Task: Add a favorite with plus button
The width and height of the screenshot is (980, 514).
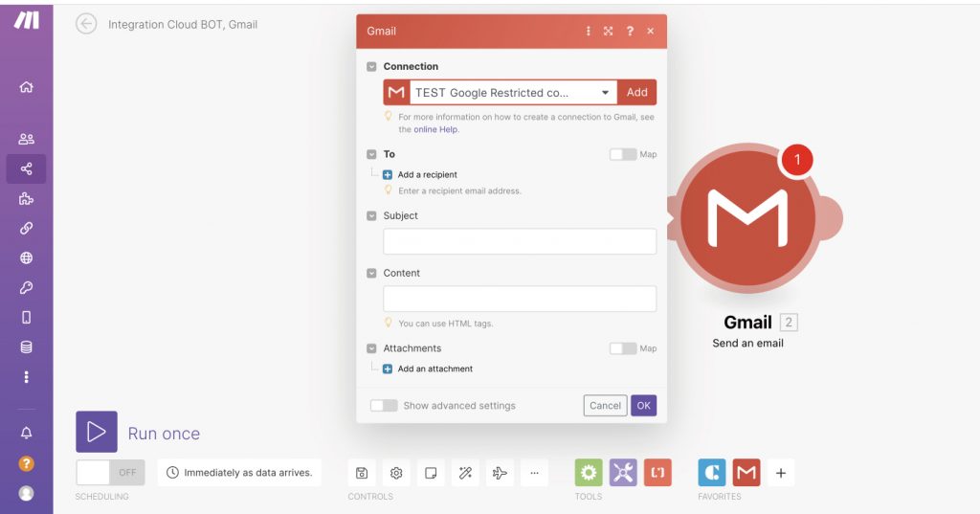Action: click(x=781, y=473)
